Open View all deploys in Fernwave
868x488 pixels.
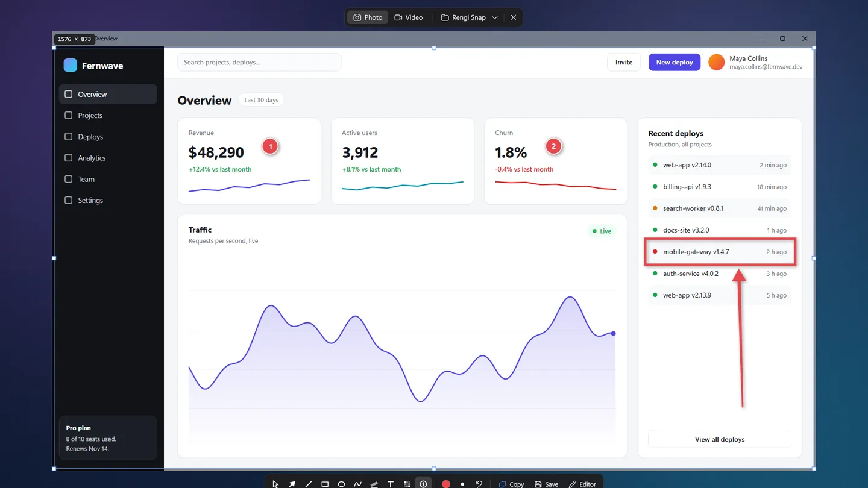click(720, 439)
